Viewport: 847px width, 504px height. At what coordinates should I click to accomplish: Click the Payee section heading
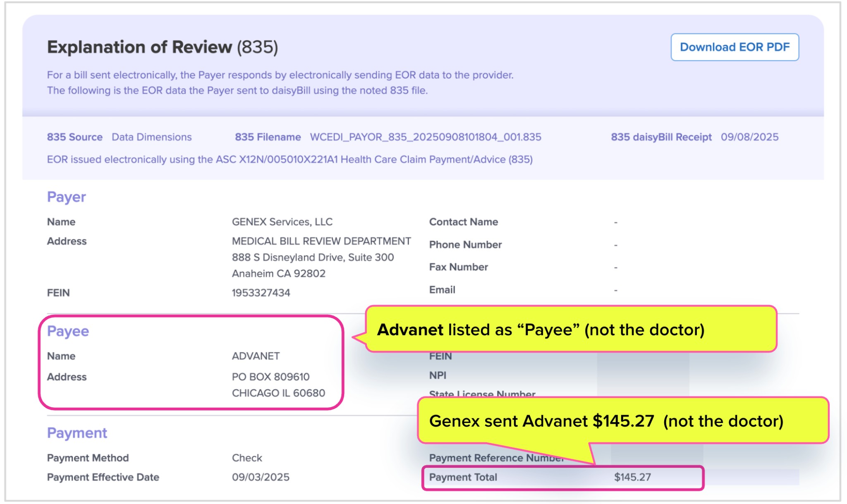[68, 331]
